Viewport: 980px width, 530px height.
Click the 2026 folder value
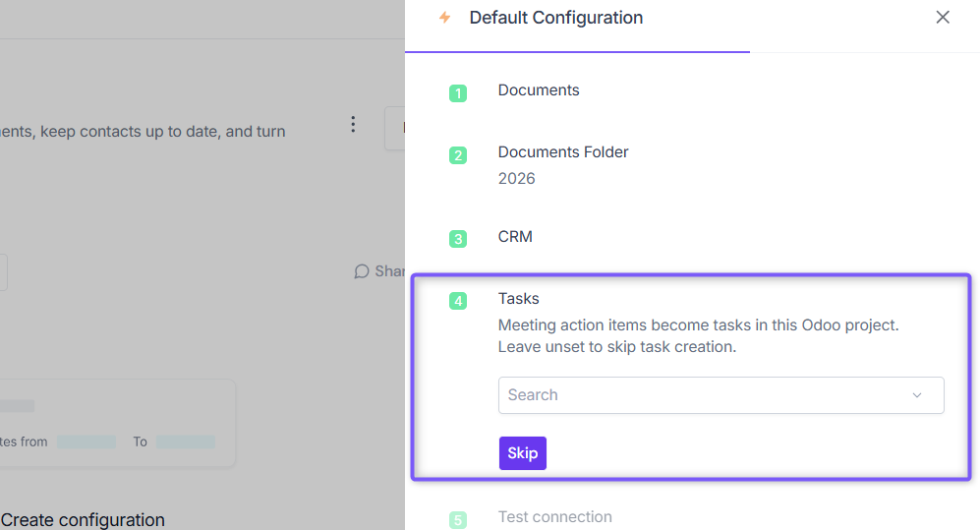coord(516,178)
